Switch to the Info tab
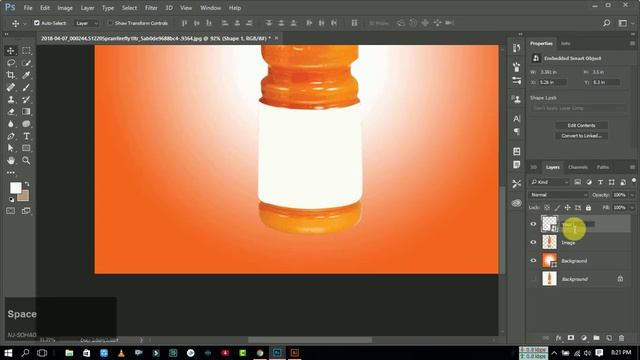This screenshot has height=360, width=640. pyautogui.click(x=565, y=43)
